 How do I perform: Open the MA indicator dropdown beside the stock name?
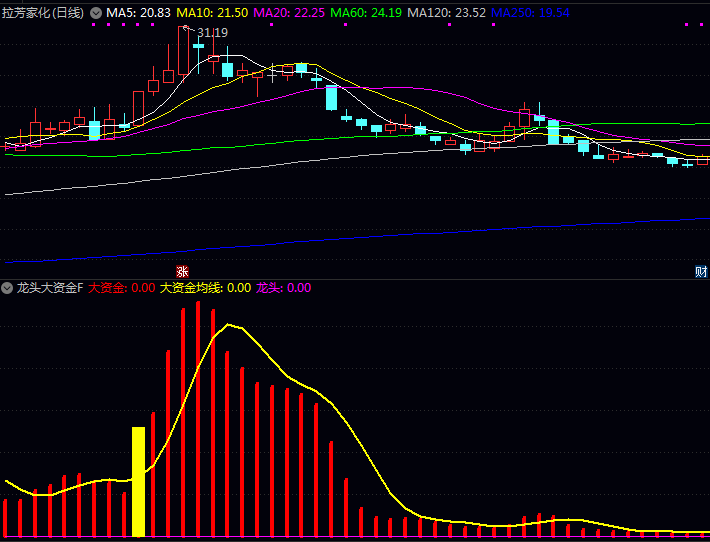click(96, 13)
